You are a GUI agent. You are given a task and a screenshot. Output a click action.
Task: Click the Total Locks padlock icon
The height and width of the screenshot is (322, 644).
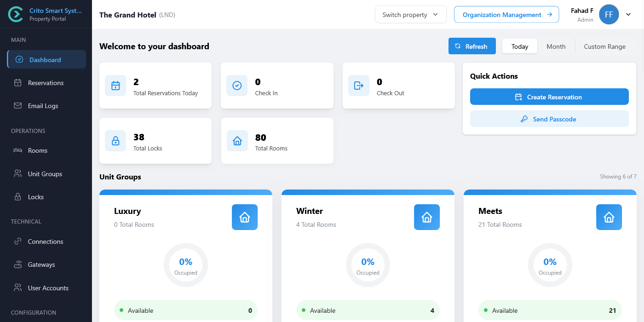click(x=115, y=141)
